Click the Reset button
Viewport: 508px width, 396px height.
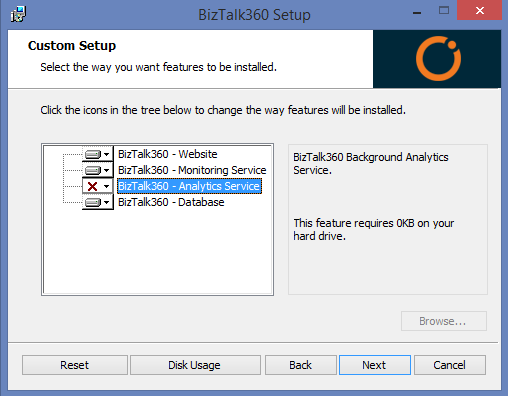pyautogui.click(x=75, y=365)
